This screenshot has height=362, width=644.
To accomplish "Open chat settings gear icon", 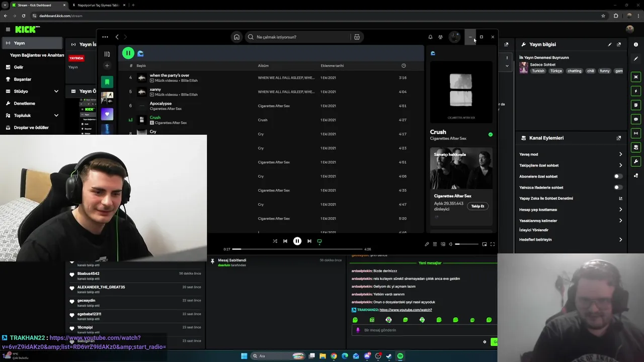I will coord(485,342).
